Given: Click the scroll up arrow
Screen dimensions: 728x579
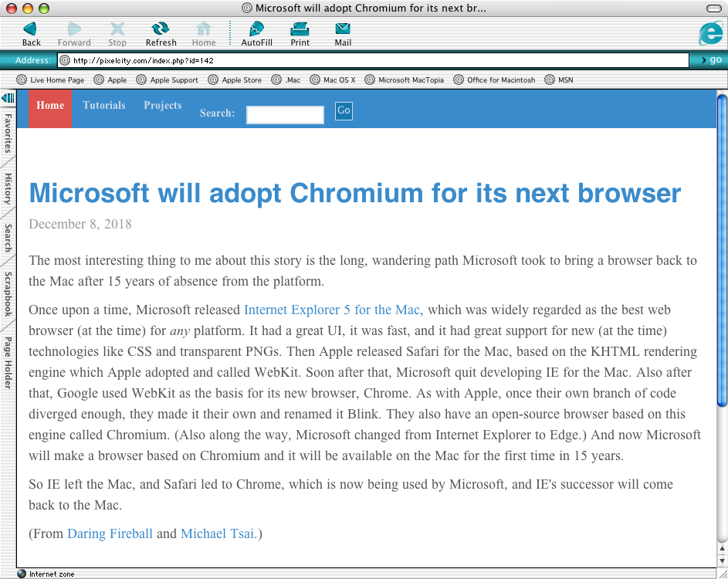Looking at the screenshot, I should tap(722, 548).
